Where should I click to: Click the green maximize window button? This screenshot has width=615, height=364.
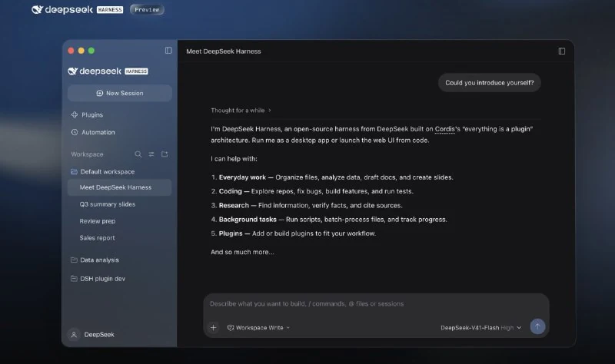(91, 51)
